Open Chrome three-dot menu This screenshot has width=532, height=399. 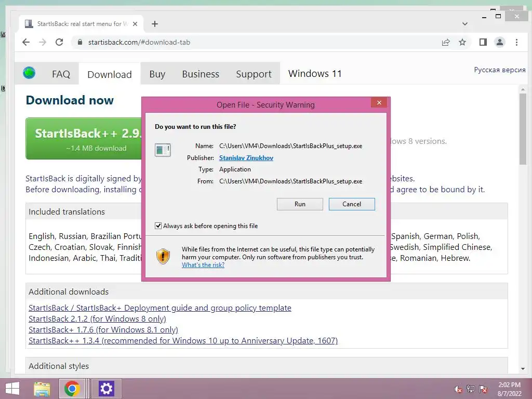coord(517,42)
